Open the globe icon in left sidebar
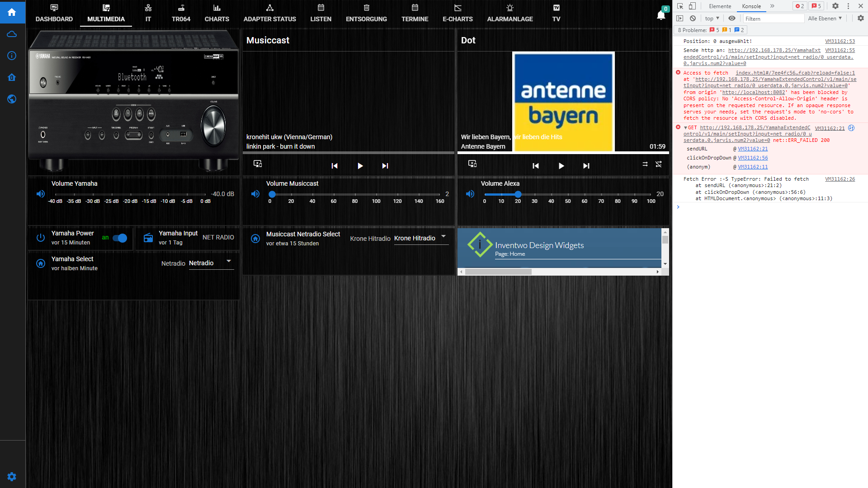Image resolution: width=868 pixels, height=488 pixels. (x=12, y=99)
